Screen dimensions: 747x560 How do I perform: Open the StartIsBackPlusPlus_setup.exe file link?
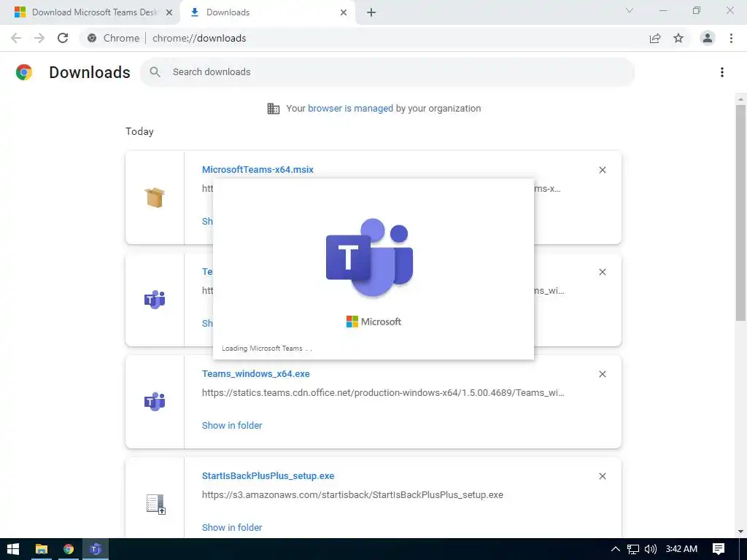pos(268,475)
